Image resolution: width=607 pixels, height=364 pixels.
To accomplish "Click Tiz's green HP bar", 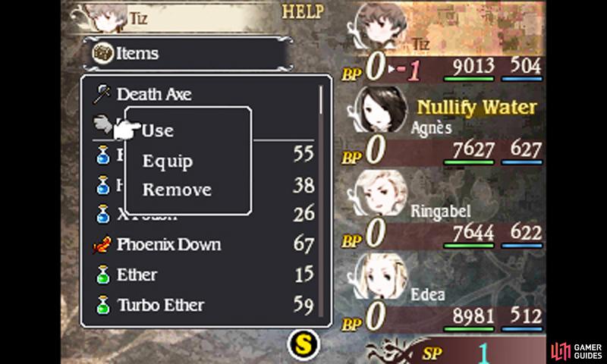I will click(x=468, y=79).
